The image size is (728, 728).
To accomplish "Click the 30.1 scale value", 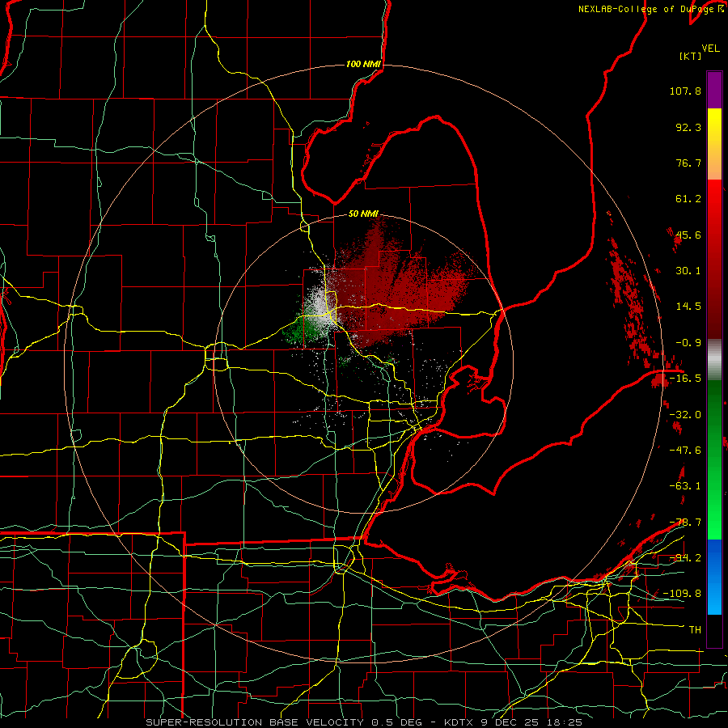I will click(x=688, y=271).
